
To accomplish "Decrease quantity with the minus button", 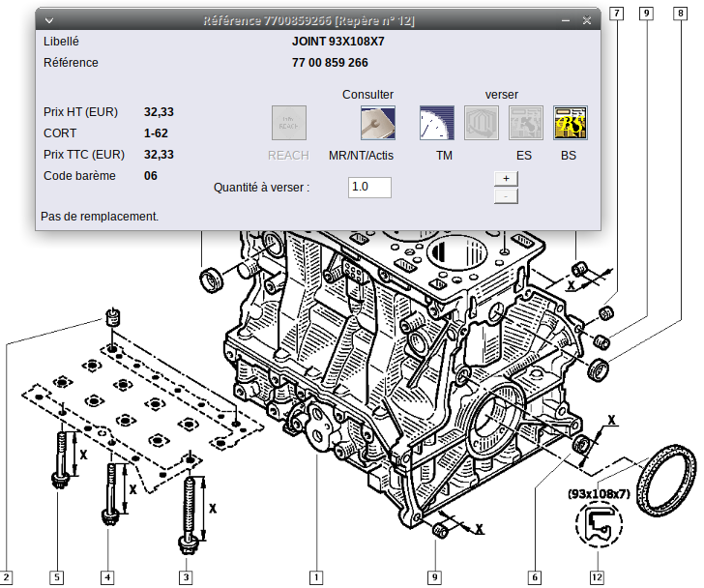I will 506,196.
